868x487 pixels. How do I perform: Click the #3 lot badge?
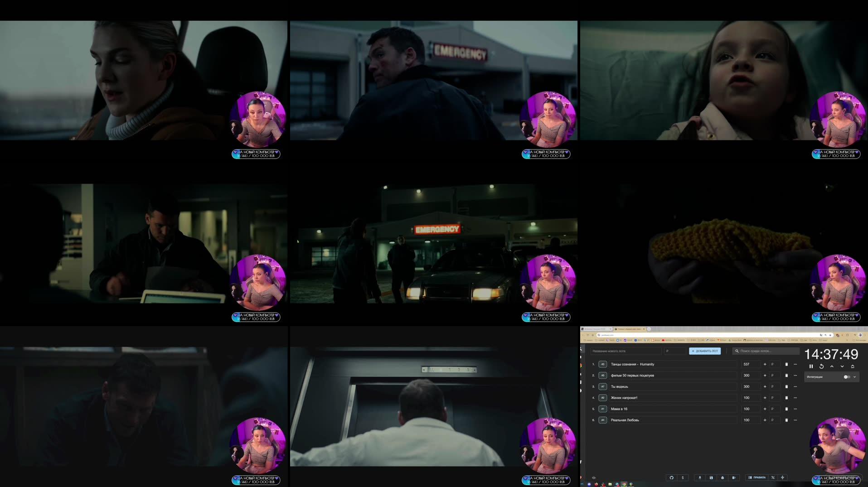tap(602, 364)
